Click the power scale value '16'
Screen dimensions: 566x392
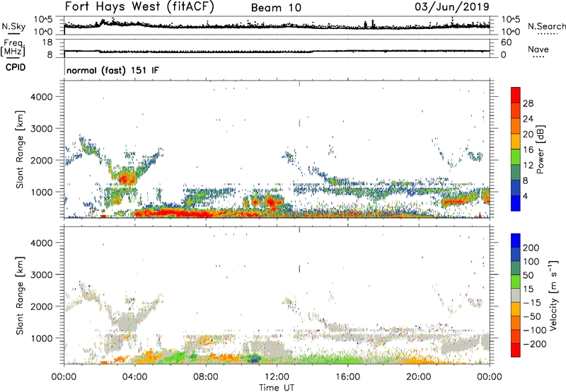[x=528, y=150]
